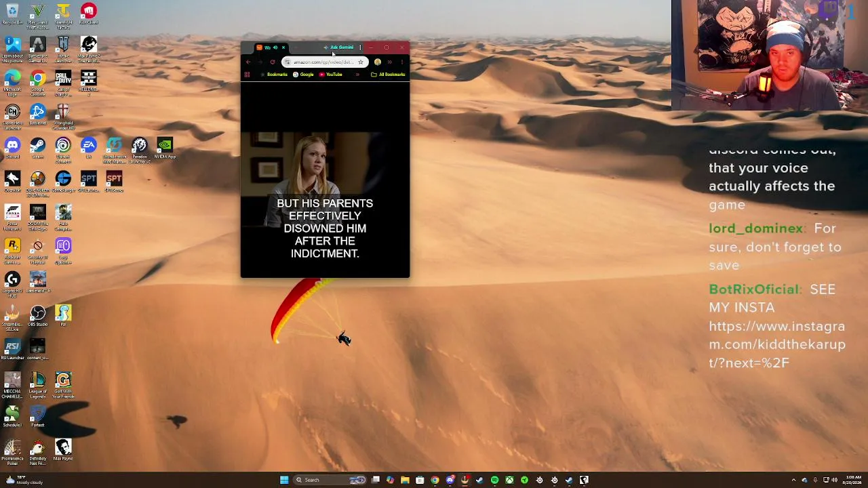
Task: Open the Helldivers 2 desktop shortcut
Action: [x=88, y=83]
